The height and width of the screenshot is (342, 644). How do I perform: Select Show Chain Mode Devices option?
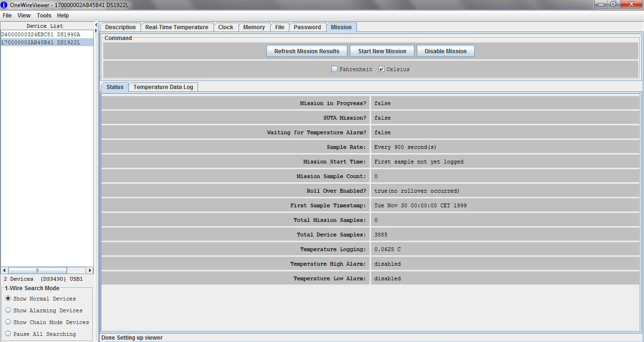8,322
